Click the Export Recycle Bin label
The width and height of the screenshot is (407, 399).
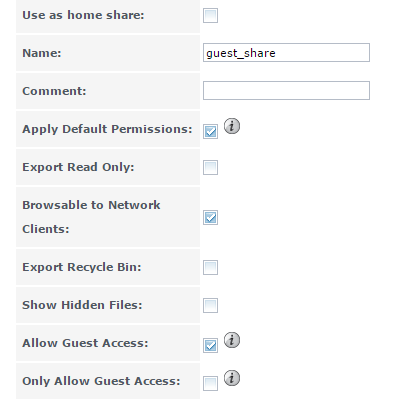pos(82,267)
